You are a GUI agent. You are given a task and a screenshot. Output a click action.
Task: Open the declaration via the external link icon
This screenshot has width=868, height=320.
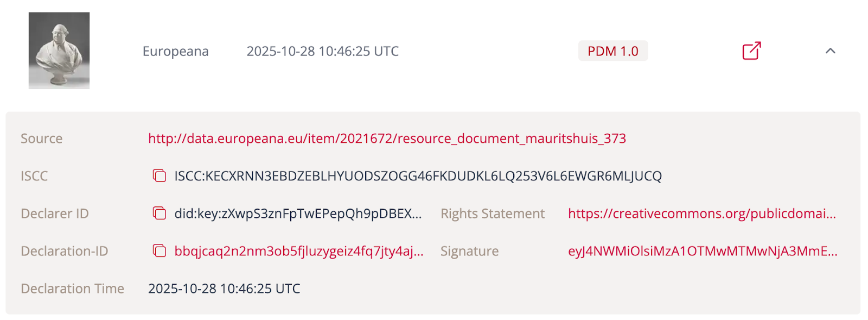751,51
